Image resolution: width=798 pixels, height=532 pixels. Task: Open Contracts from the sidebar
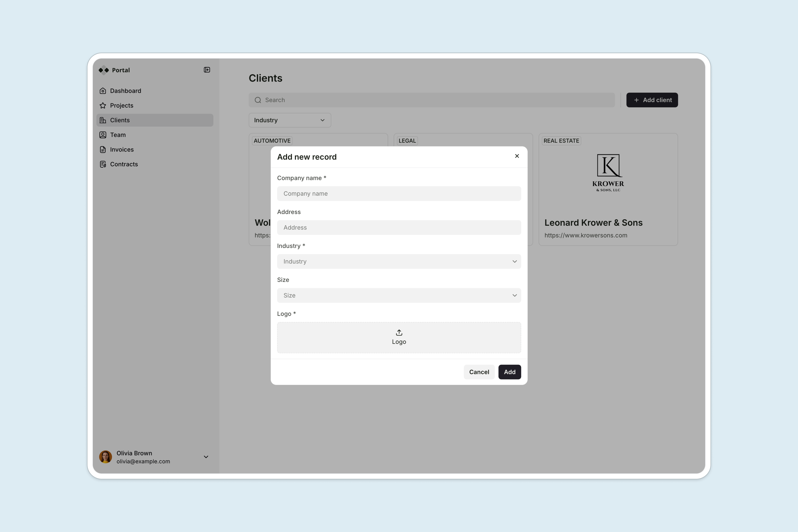point(124,164)
